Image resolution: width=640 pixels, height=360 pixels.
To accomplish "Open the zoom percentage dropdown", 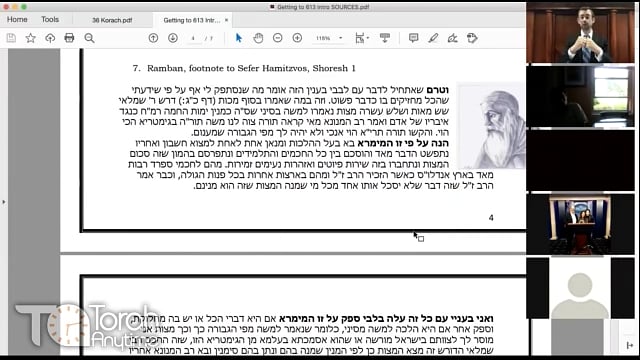I will [340, 38].
